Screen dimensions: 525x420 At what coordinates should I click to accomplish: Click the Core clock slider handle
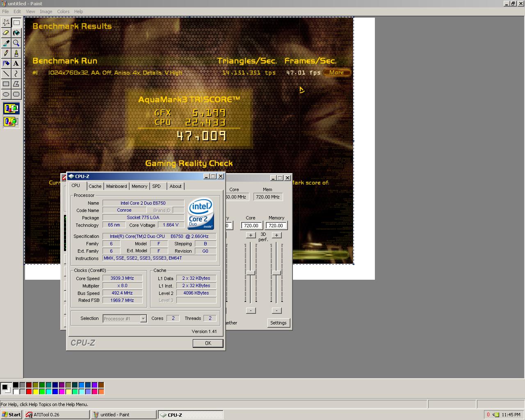pyautogui.click(x=251, y=273)
